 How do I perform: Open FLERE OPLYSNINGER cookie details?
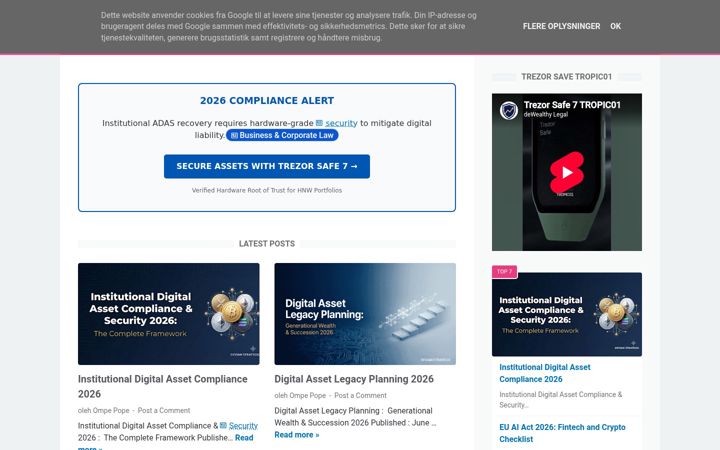tap(561, 26)
